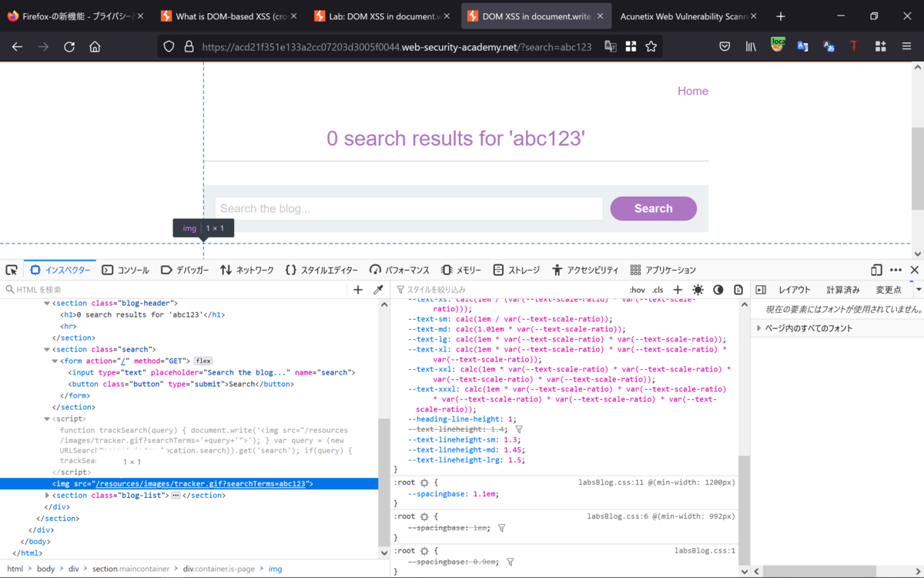Collapse the search section node
This screenshot has height=578, width=924.
pyautogui.click(x=47, y=350)
